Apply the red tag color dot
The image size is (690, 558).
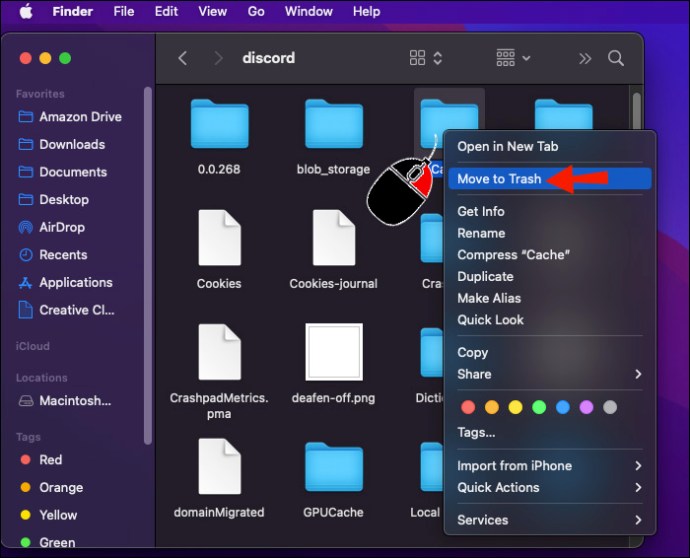coord(468,407)
